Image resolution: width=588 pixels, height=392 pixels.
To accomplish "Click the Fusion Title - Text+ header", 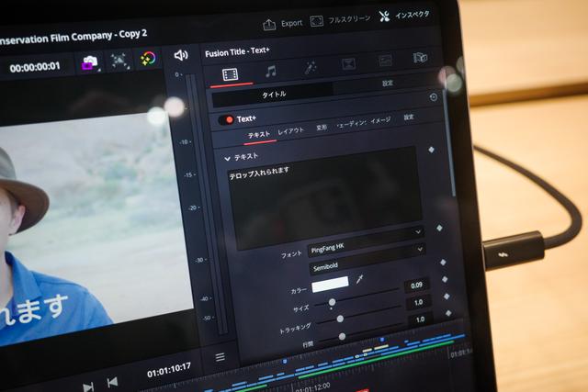I will 237,52.
